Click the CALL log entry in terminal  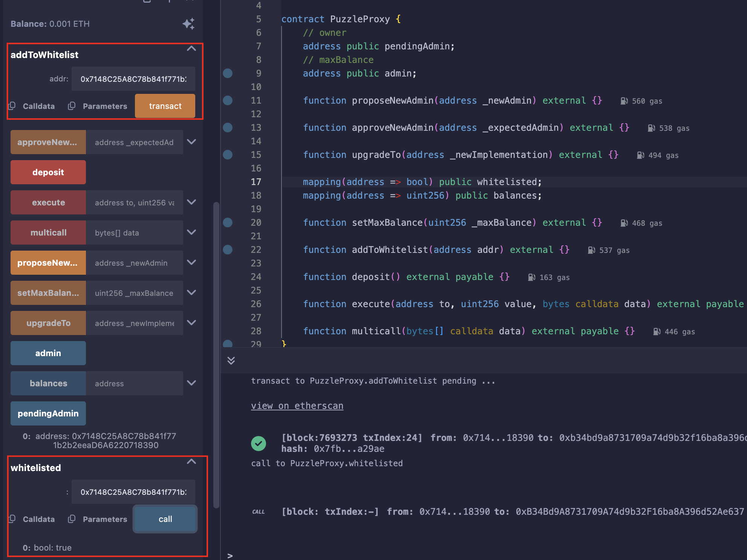[x=497, y=511]
